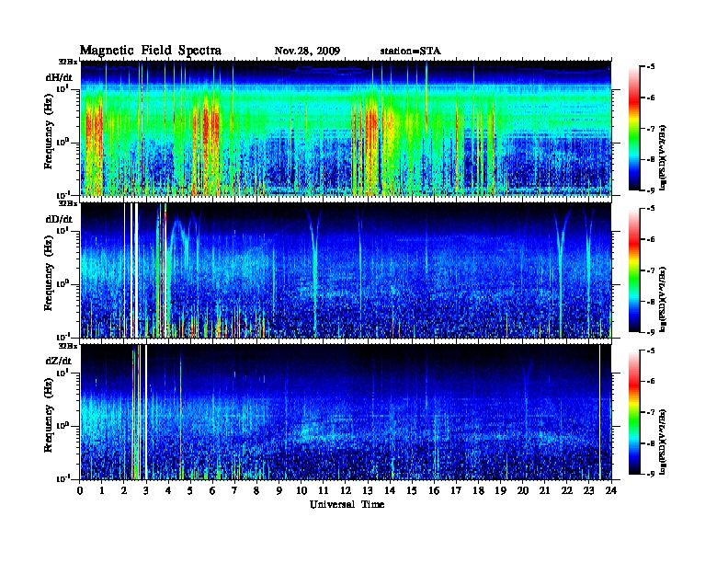The width and height of the screenshot is (728, 563).
Task: Click the color bar beside the dZ/dt spectrogram
Action: [634, 412]
